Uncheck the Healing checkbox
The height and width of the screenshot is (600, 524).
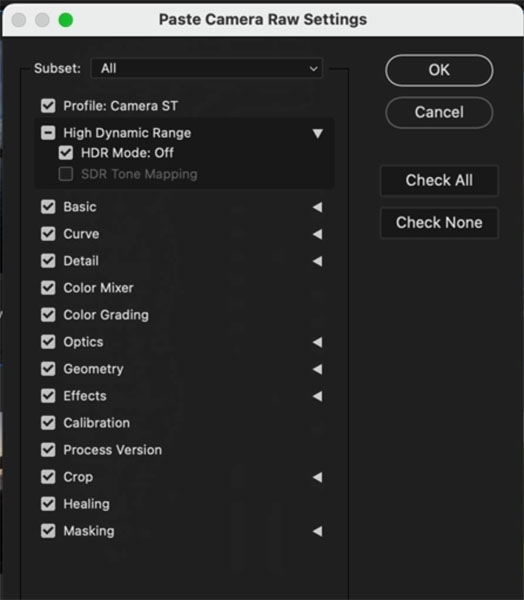(x=48, y=504)
